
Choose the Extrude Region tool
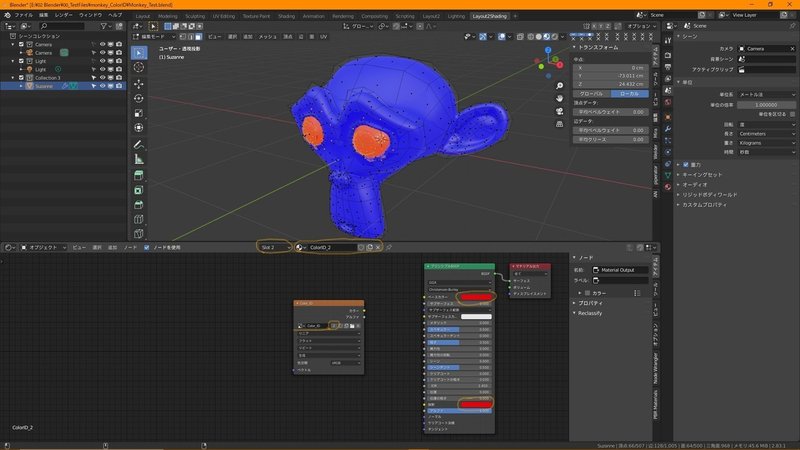(139, 176)
